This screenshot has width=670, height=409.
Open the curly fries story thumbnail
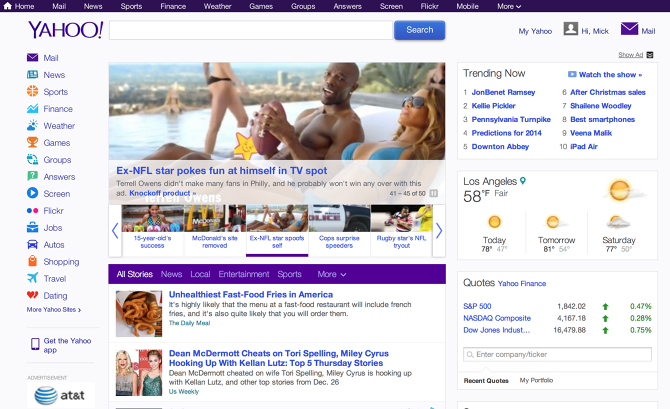(139, 314)
